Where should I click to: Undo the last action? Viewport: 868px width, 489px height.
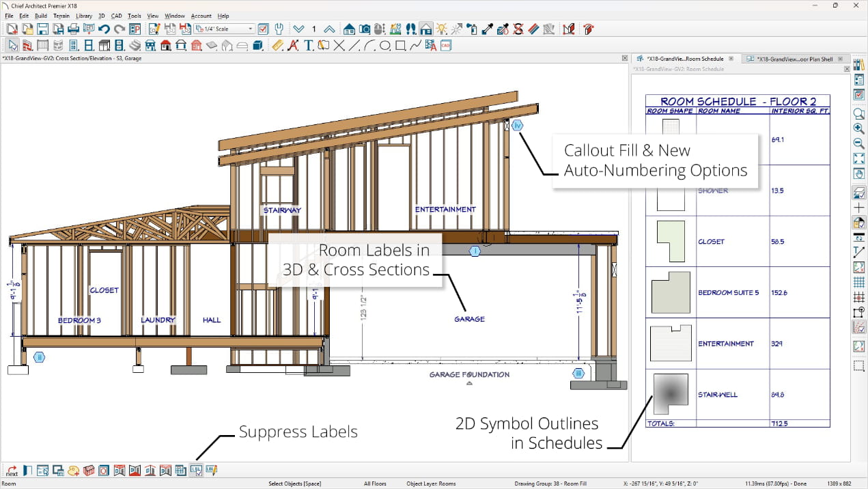[x=104, y=29]
